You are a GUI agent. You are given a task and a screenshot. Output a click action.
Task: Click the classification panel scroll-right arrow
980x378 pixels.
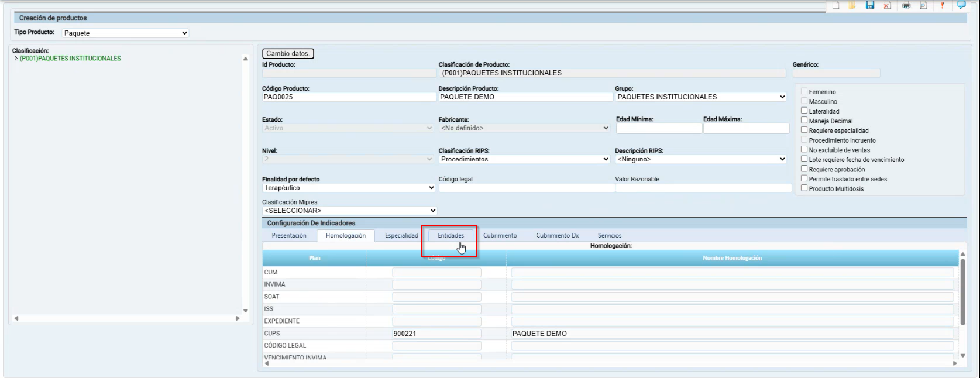tap(238, 318)
